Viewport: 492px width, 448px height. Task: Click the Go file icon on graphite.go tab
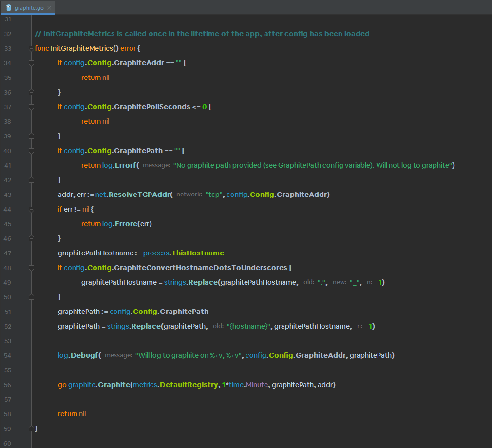click(9, 8)
